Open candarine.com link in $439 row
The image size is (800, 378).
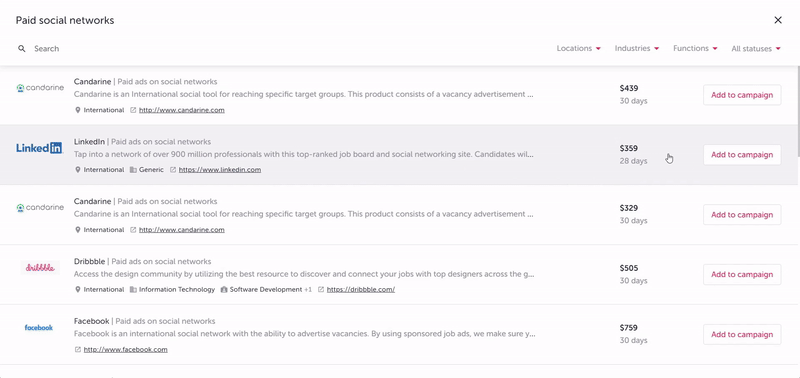182,110
